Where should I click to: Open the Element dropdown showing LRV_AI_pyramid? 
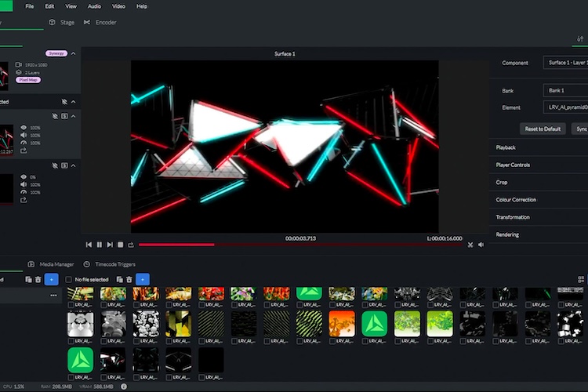click(x=565, y=107)
